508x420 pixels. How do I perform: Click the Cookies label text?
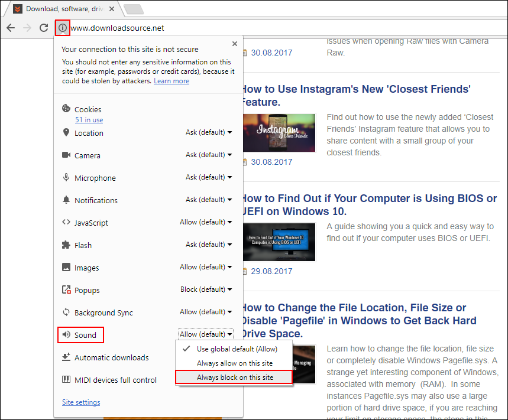88,109
